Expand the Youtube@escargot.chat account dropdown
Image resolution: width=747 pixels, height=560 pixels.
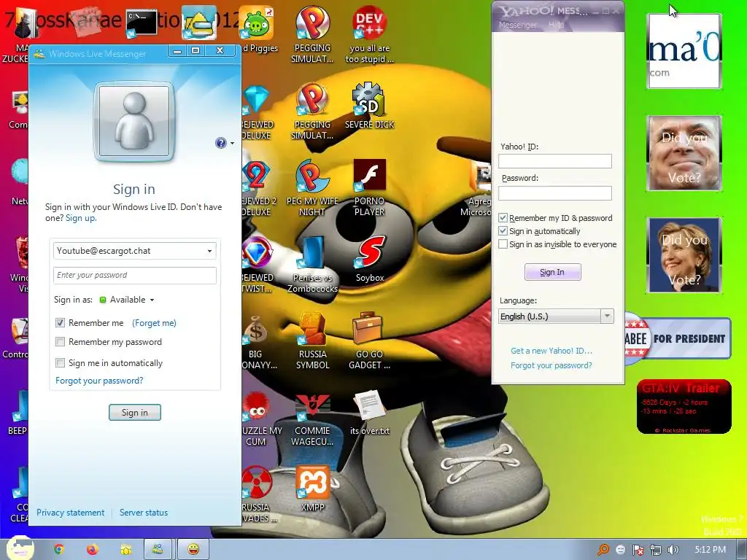209,251
